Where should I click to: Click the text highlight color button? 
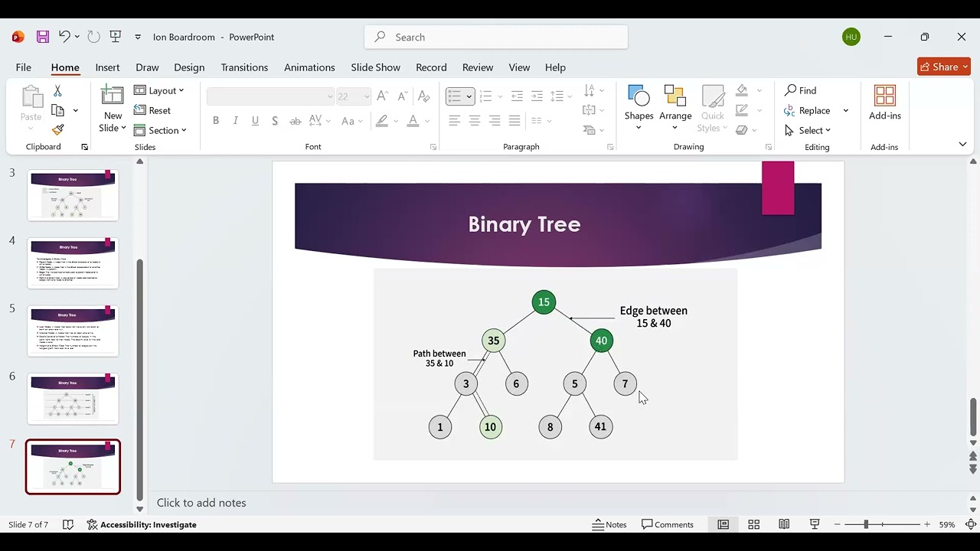coord(382,121)
